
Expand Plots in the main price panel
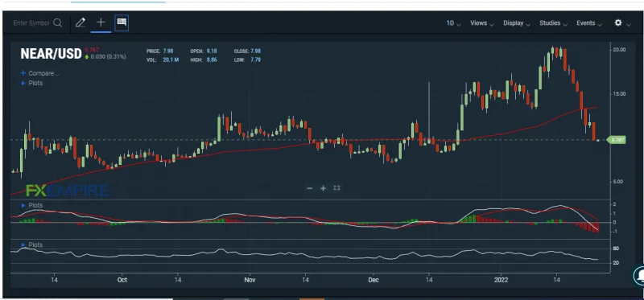point(32,83)
